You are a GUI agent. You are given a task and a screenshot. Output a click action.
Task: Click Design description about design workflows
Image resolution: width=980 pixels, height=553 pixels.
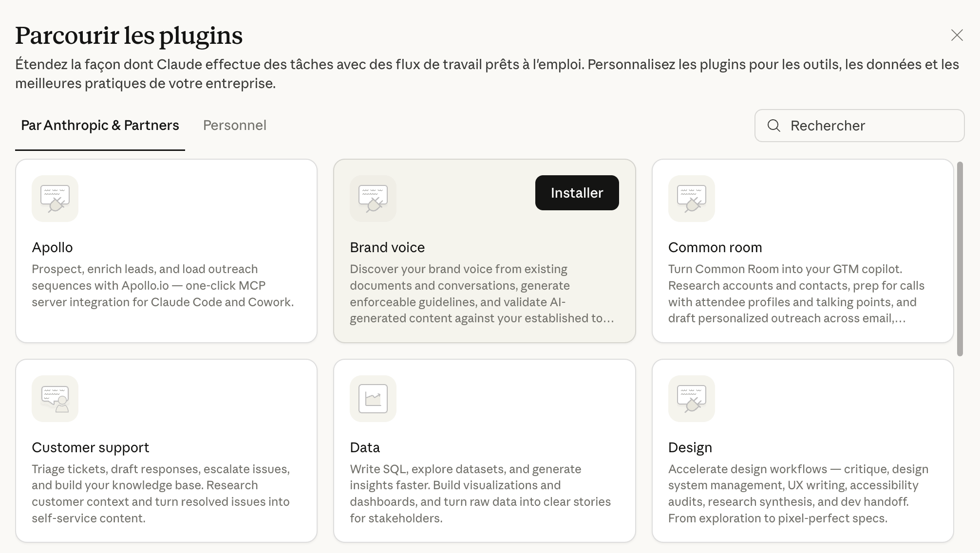tap(798, 494)
